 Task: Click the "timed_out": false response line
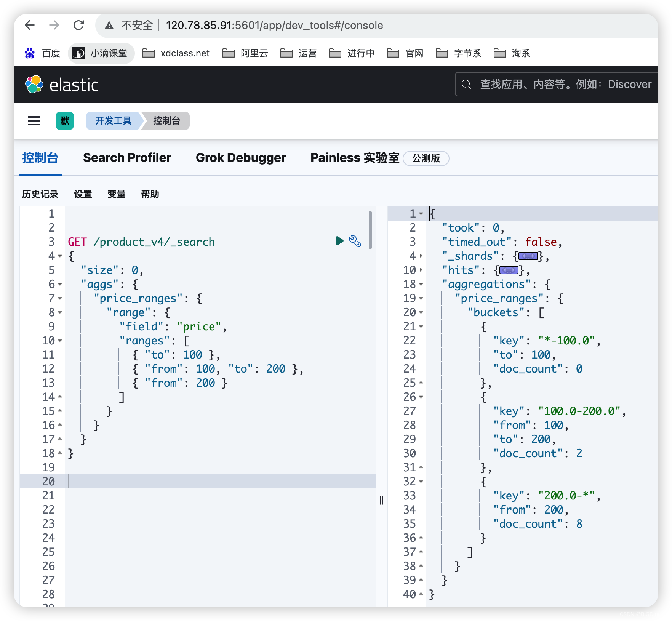click(502, 242)
